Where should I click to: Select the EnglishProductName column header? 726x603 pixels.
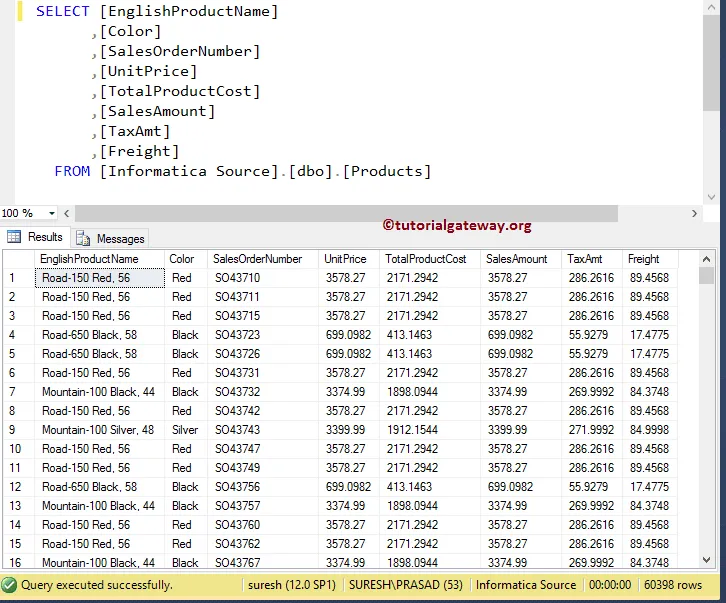[99, 259]
